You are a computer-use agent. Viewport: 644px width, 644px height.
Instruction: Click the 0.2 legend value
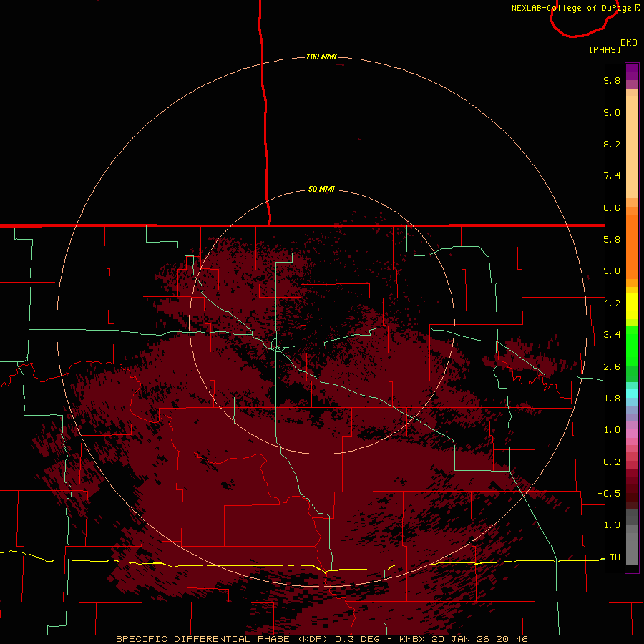612,462
